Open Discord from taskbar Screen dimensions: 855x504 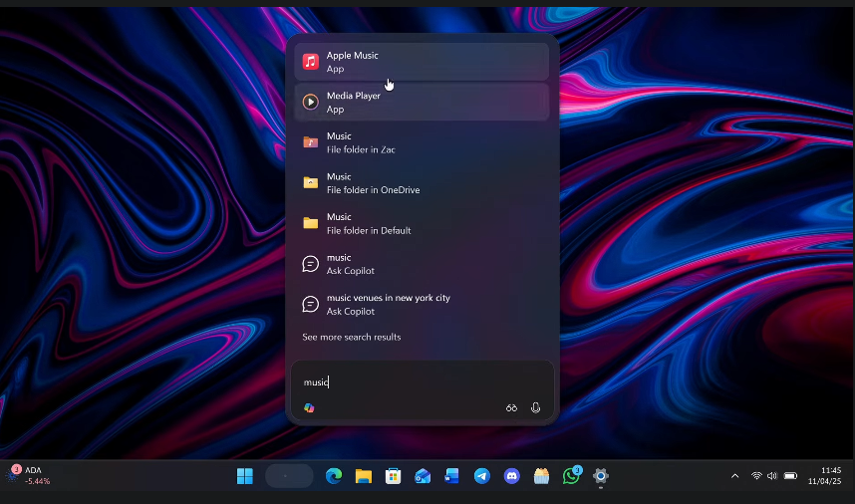511,476
